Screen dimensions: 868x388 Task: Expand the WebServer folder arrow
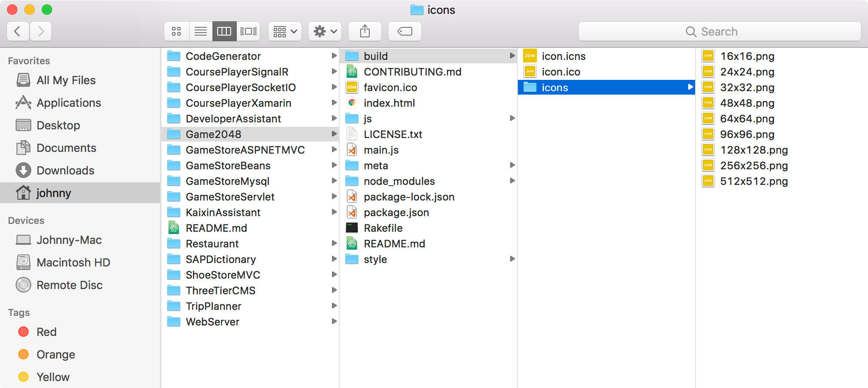[334, 321]
